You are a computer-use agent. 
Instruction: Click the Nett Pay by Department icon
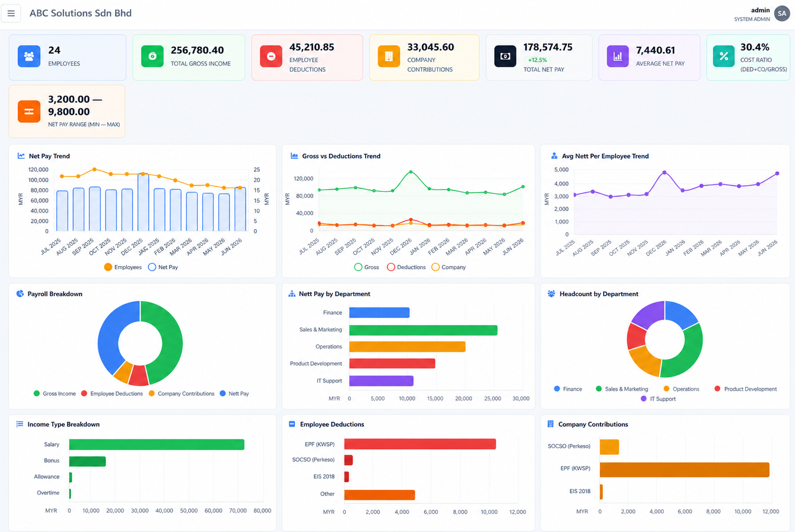click(x=292, y=293)
